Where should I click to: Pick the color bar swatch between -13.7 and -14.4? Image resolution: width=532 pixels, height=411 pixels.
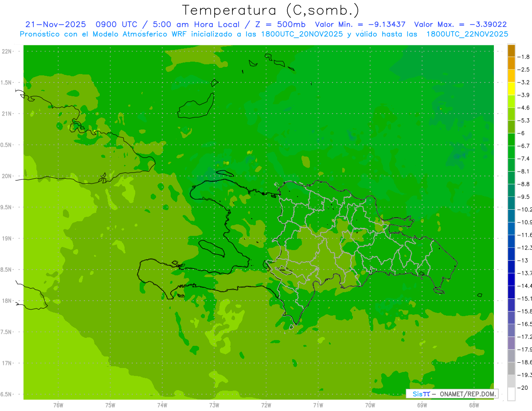click(511, 280)
